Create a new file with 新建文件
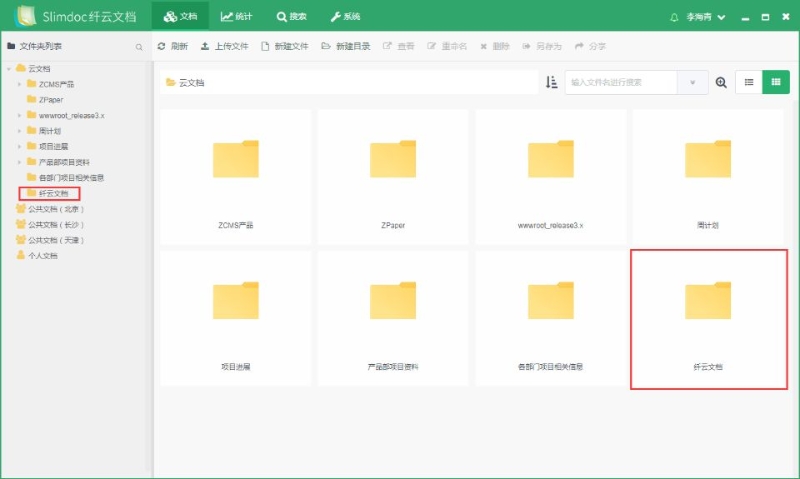 click(265, 47)
